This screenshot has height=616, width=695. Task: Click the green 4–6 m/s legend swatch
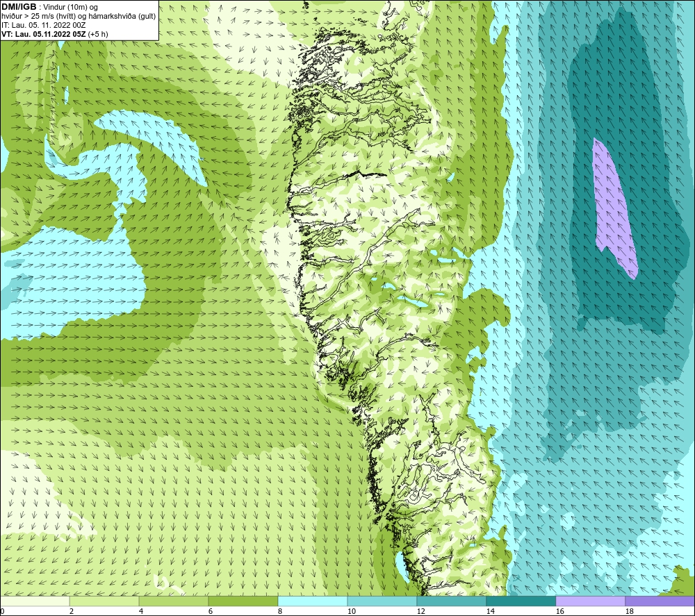(174, 601)
